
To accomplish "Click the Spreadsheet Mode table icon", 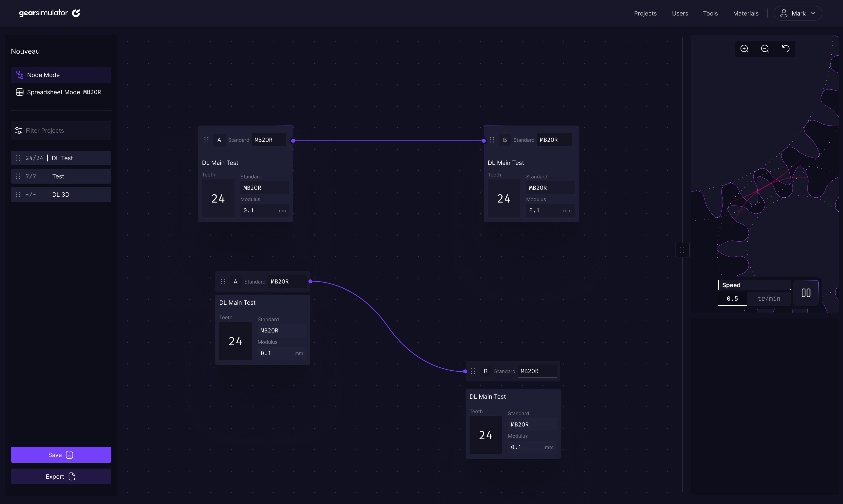I will 19,92.
